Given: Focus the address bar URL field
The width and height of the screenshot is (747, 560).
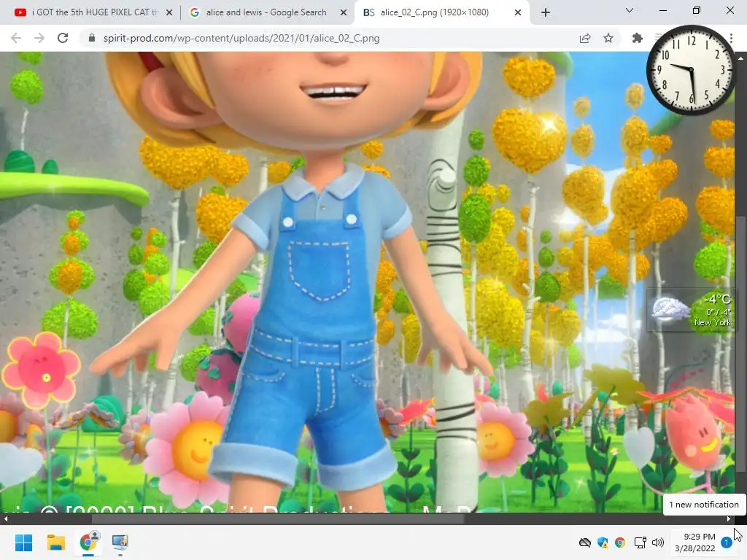Looking at the screenshot, I should point(329,38).
